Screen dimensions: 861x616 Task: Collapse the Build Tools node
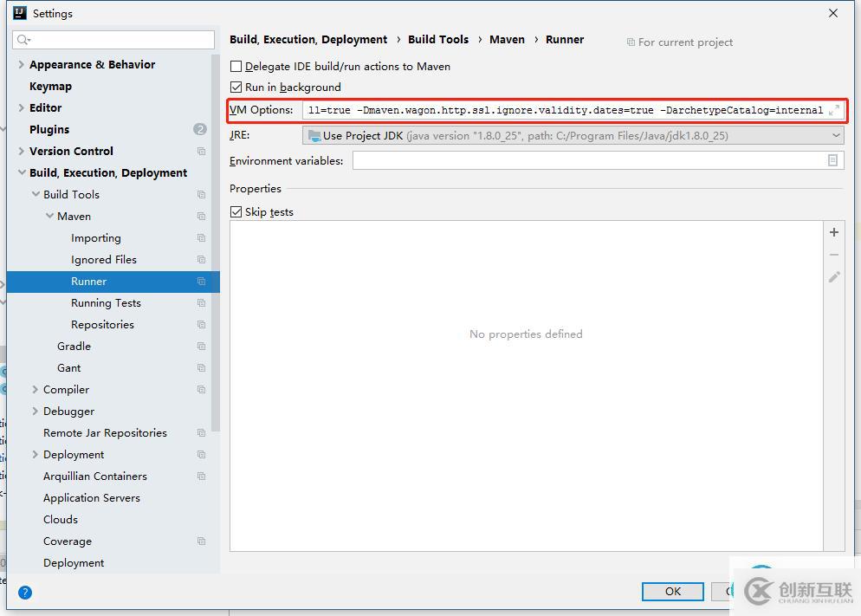coord(36,194)
